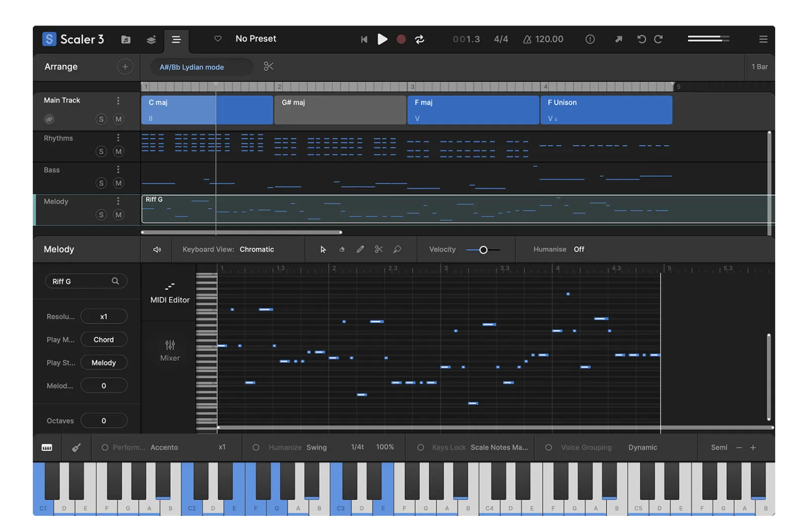
Task: Solo the Bass track
Action: (101, 183)
